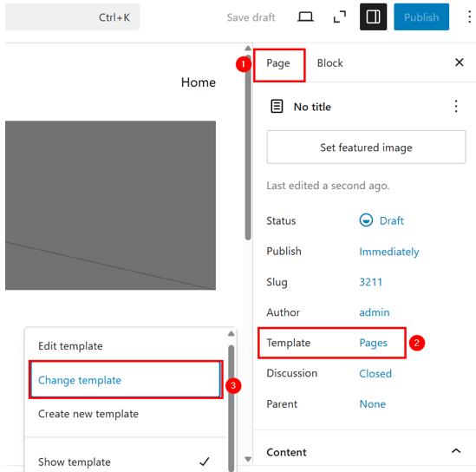Click the Draft status circle icon

coord(366,220)
